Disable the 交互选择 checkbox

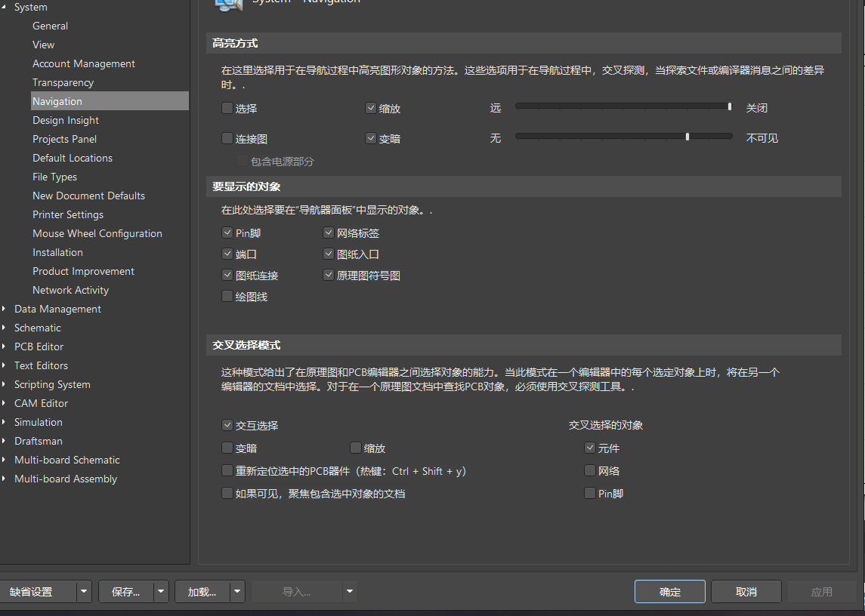click(227, 425)
